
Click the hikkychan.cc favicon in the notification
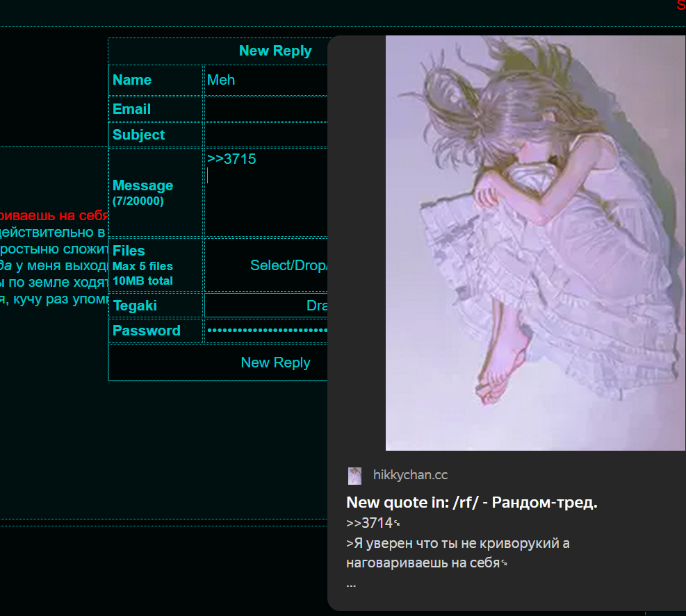(354, 476)
